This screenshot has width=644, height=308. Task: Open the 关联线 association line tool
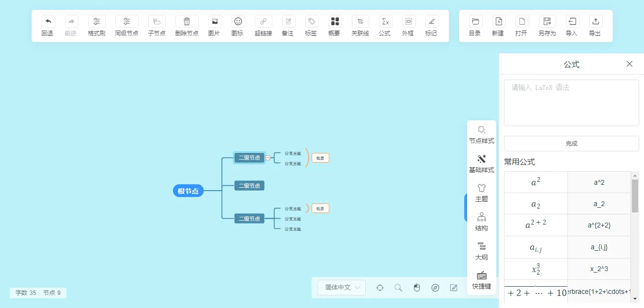(x=360, y=21)
